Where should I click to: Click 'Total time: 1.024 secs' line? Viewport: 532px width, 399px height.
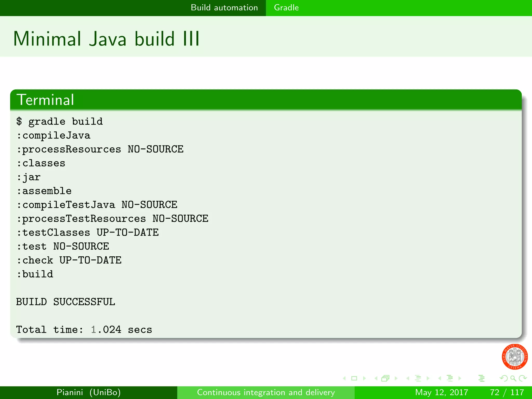[84, 330]
